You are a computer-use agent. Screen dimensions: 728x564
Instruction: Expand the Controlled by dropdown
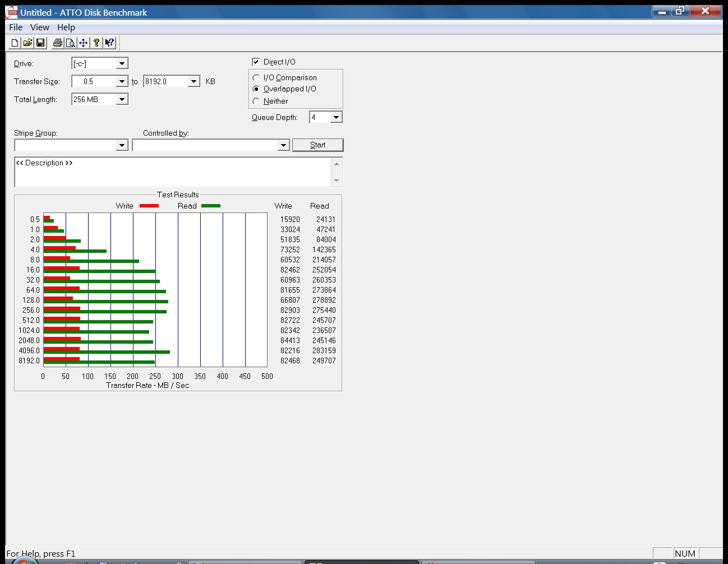click(283, 145)
